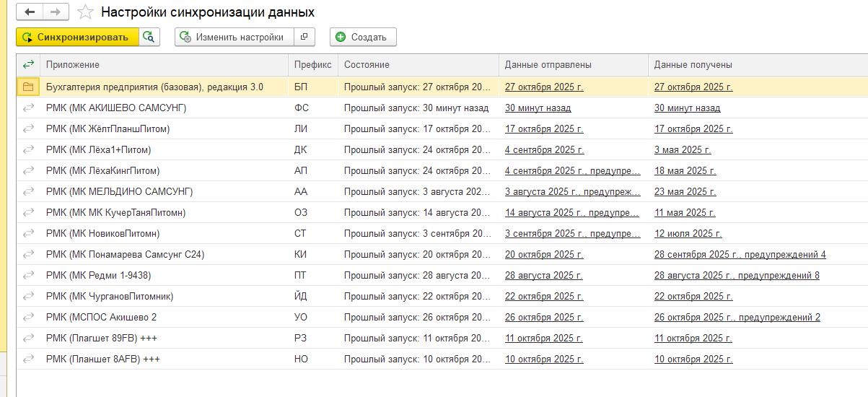The width and height of the screenshot is (868, 397).
Task: Click the folder icon of Бухгалтерия предприятия row
Action: [x=28, y=87]
